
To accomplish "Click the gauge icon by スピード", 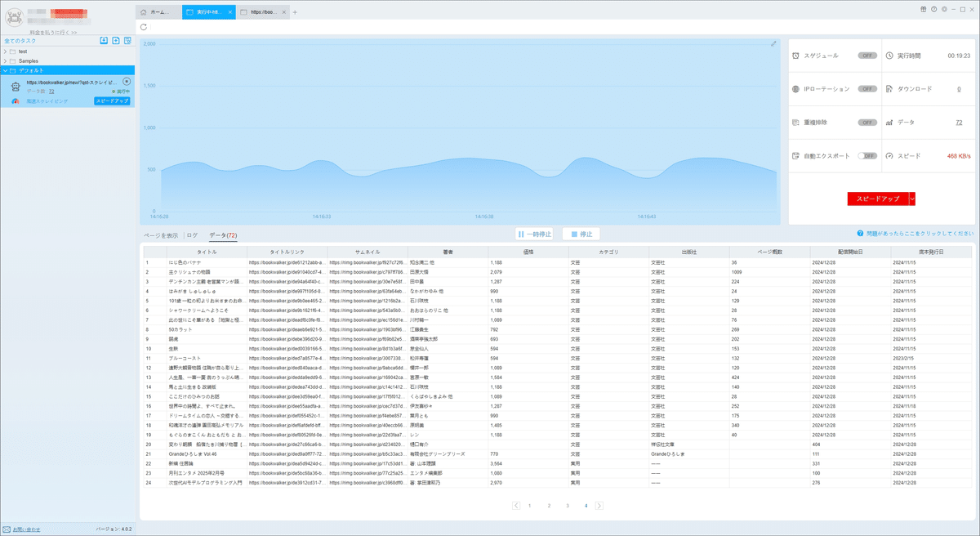I will [x=889, y=155].
